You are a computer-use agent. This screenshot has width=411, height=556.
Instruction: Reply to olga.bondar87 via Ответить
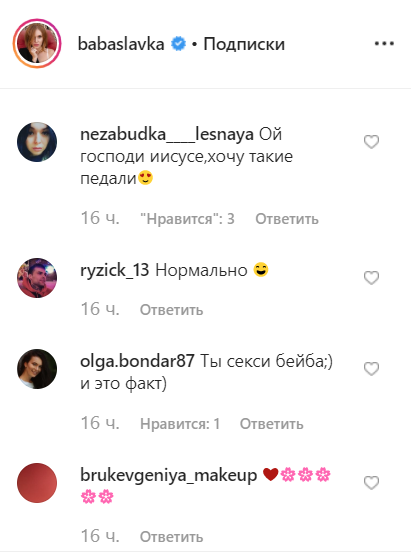click(x=272, y=423)
